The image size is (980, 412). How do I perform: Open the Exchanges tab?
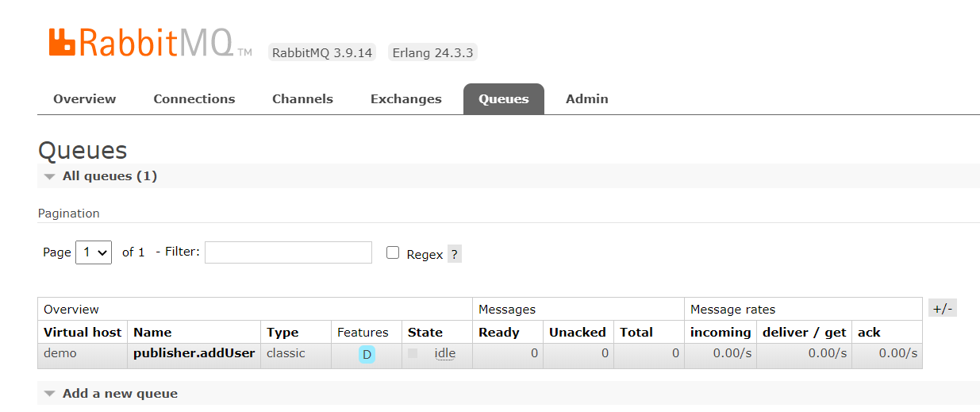(406, 99)
